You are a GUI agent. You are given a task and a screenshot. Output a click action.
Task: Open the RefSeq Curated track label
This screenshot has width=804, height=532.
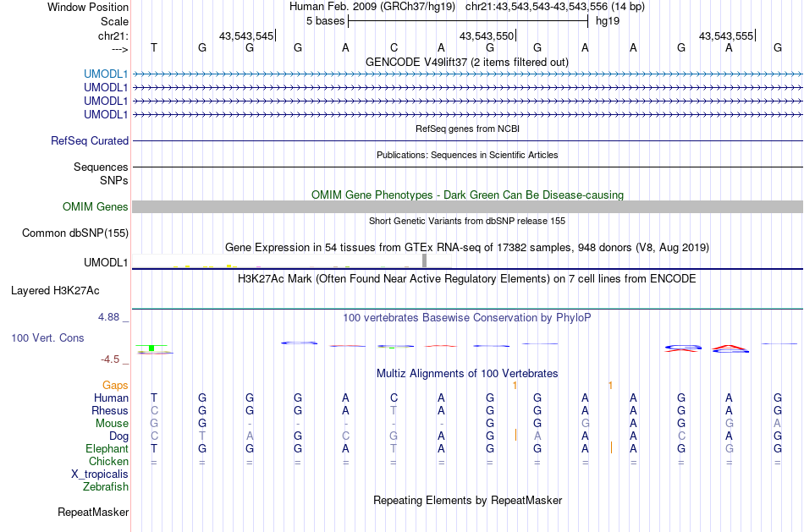[90, 140]
